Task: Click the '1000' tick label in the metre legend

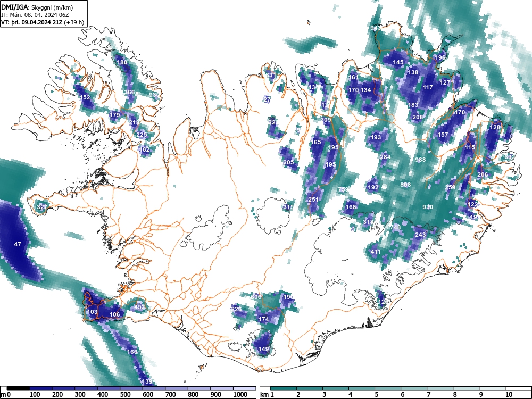Action: 240,395
